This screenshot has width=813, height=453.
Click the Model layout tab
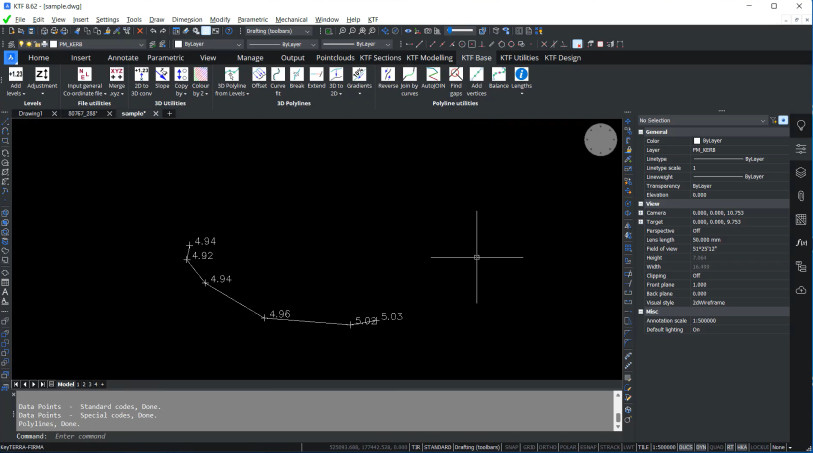[66, 385]
